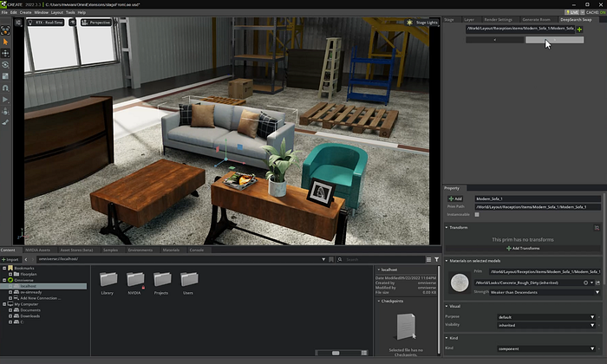This screenshot has height=364, width=607.
Task: Open the viewport settings icon
Action: [18, 23]
